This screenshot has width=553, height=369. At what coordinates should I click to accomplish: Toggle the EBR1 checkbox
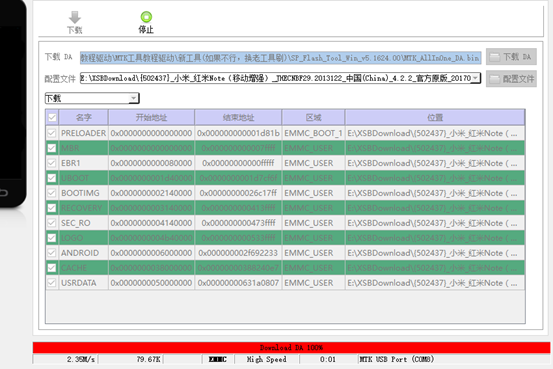[51, 163]
